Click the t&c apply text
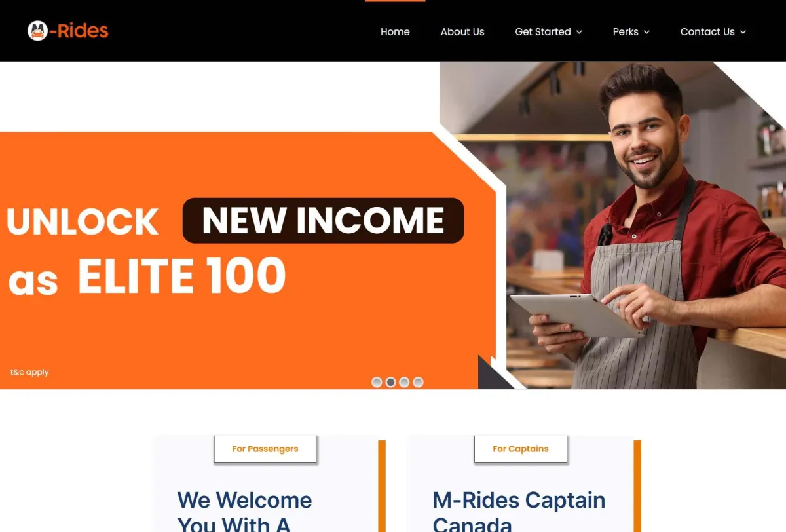Screen dimensions: 786x532 (29, 372)
